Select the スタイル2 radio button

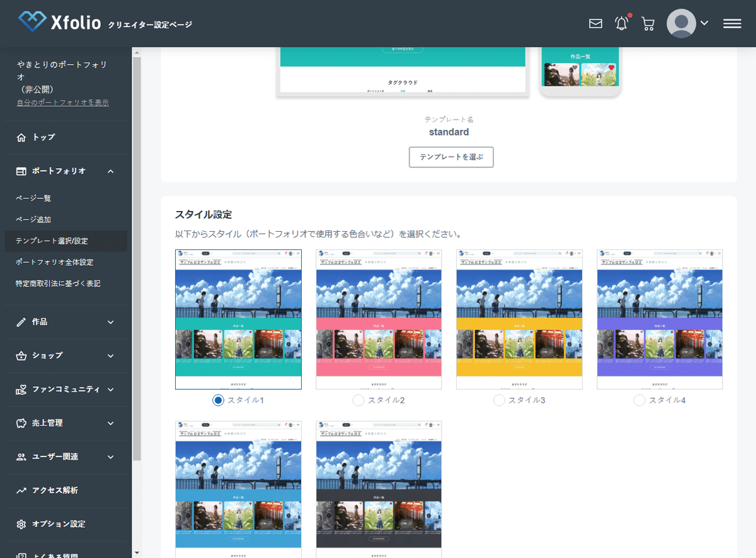pos(358,400)
